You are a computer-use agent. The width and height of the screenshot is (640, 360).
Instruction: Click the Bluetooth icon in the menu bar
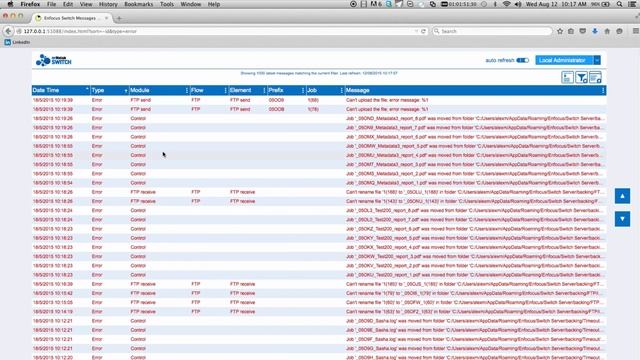(x=495, y=4)
